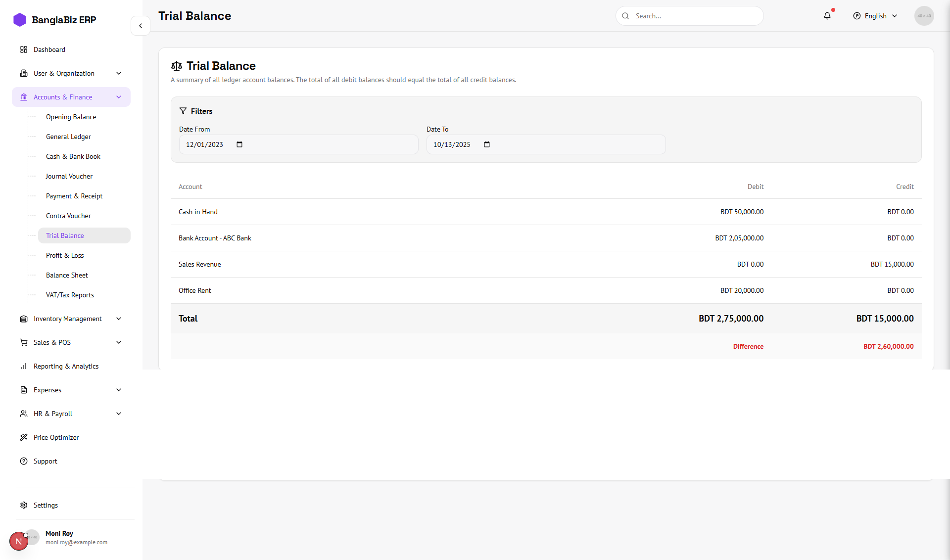Open the Date From calendar picker icon
Screen dimensions: 950x560
[239, 144]
